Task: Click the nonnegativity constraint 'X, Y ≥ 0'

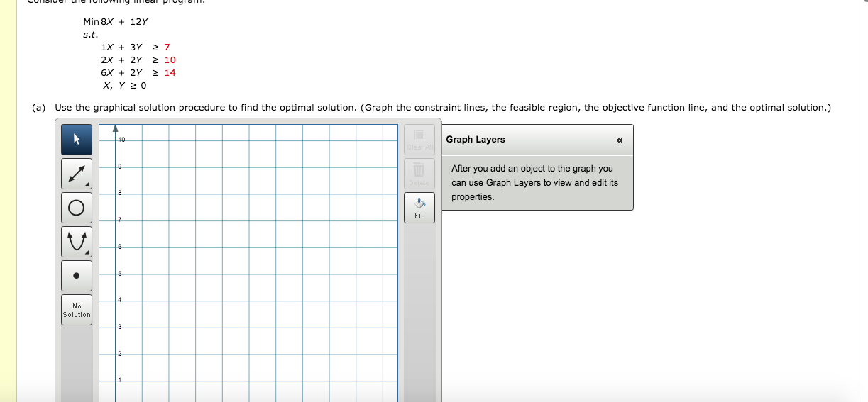Action: click(x=124, y=86)
